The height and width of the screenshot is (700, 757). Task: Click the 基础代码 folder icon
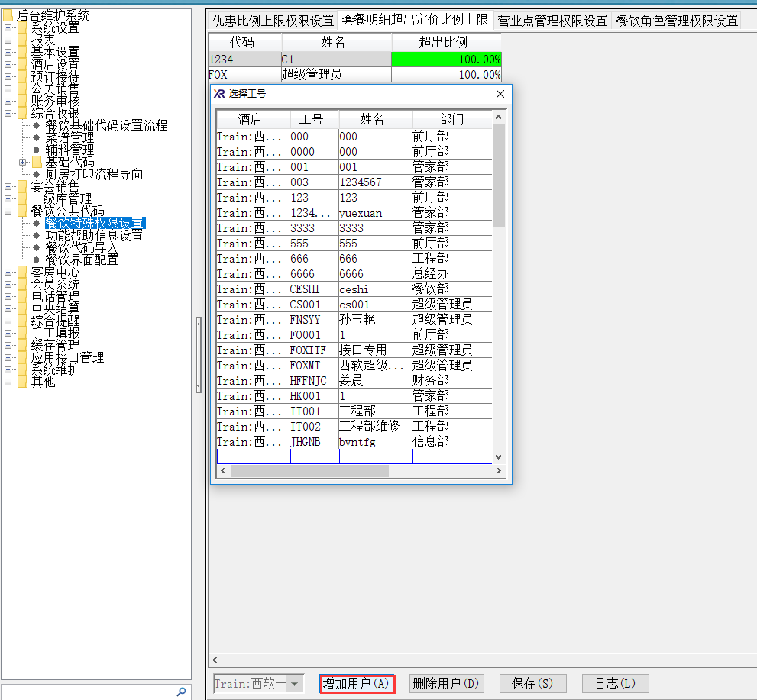coord(37,163)
